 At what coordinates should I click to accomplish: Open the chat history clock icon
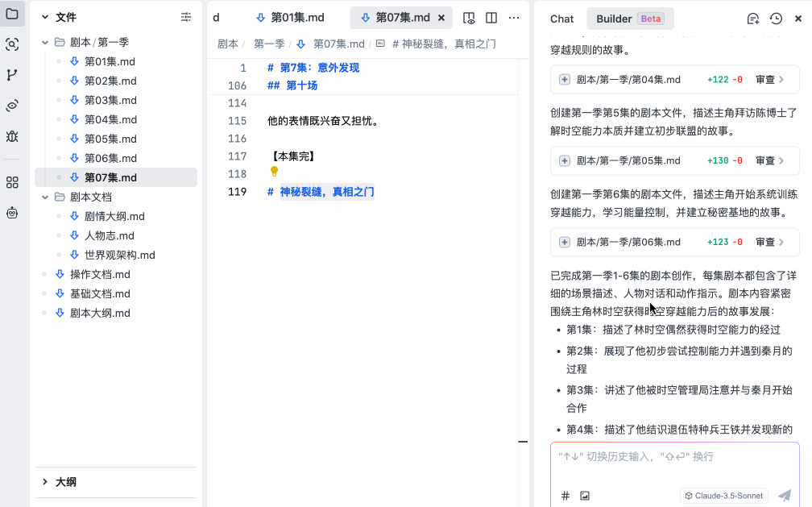[776, 19]
